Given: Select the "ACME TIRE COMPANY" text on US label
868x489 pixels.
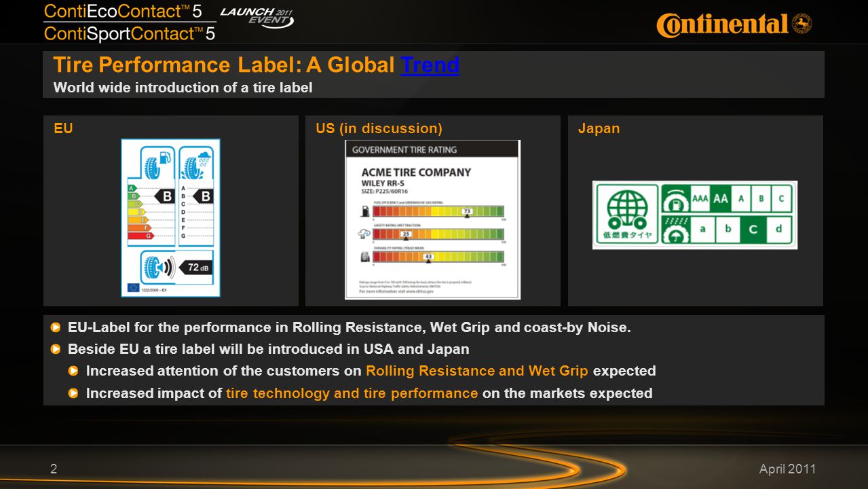Looking at the screenshot, I should point(415,172).
